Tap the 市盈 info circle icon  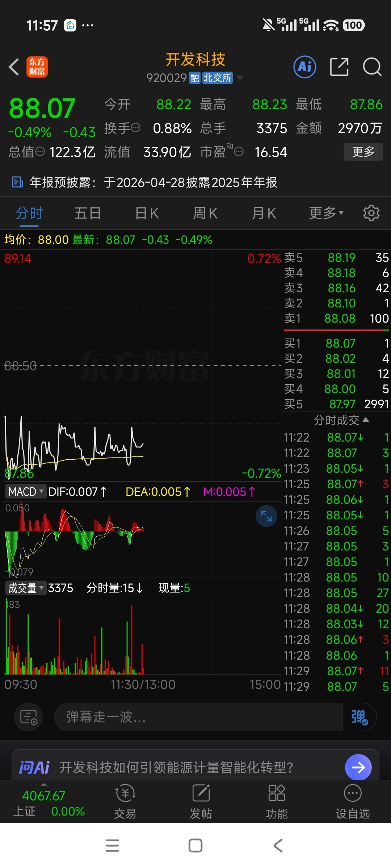click(x=239, y=152)
